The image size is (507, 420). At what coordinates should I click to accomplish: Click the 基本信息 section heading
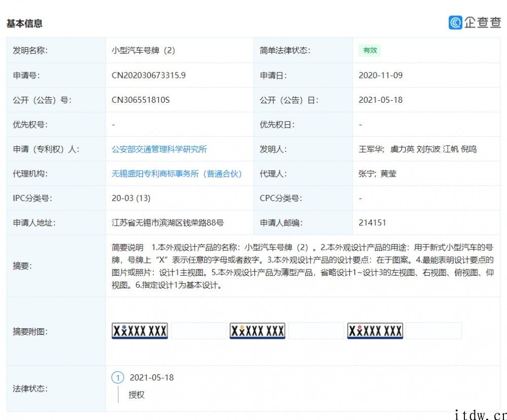(x=24, y=23)
